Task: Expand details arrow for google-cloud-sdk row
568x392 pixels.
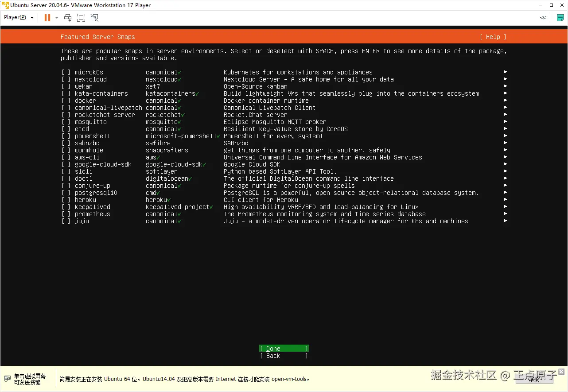Action: (x=506, y=164)
